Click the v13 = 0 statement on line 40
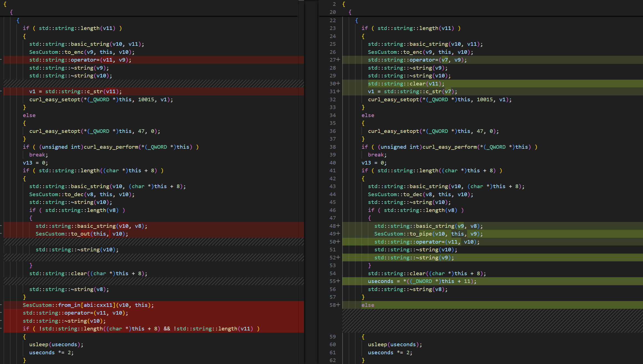643x364 pixels. pos(374,163)
